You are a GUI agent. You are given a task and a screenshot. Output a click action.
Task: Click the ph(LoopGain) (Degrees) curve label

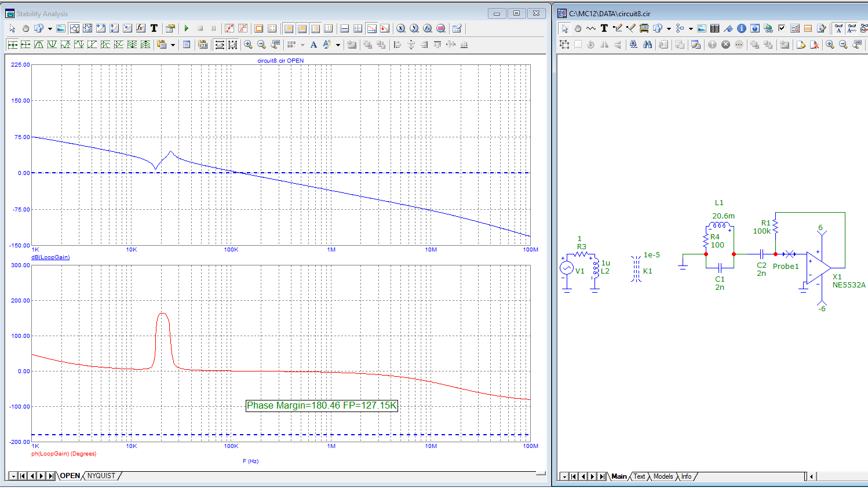point(64,454)
